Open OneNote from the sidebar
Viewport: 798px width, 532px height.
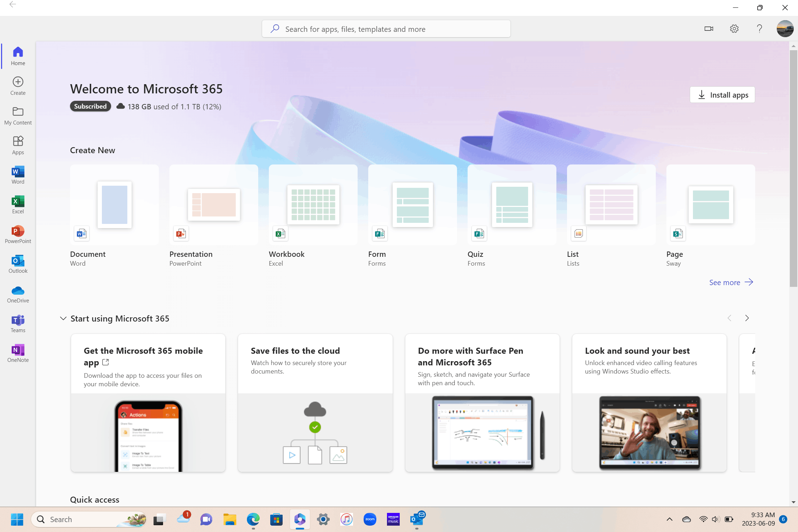coord(18,353)
